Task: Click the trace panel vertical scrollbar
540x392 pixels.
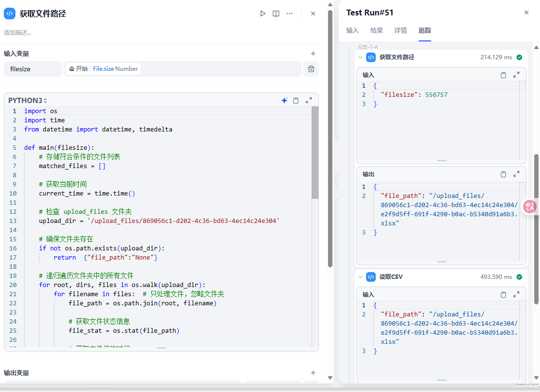Action: click(536, 229)
